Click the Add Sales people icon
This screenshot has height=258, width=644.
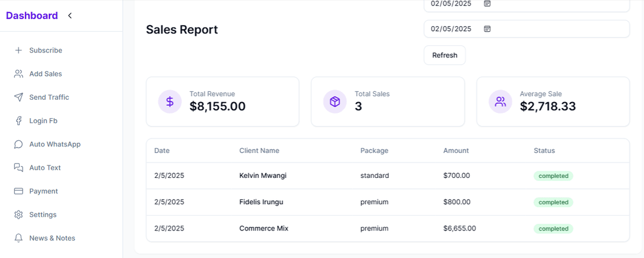click(x=18, y=73)
